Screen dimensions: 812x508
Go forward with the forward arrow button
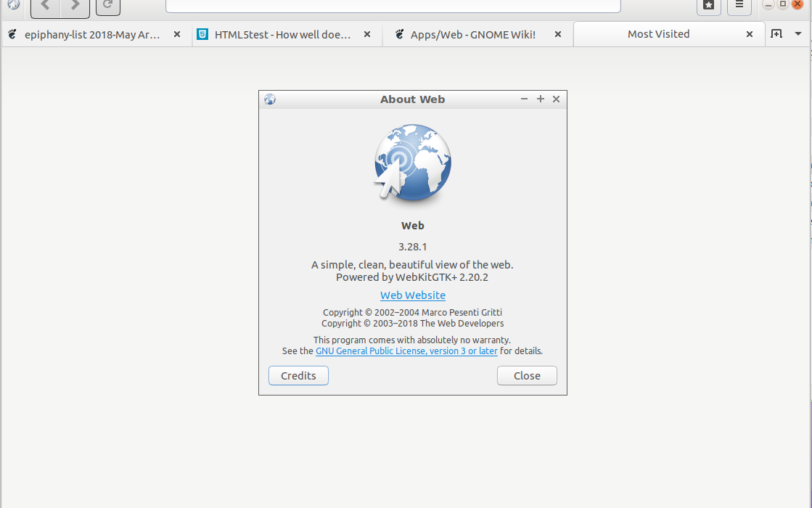click(75, 7)
